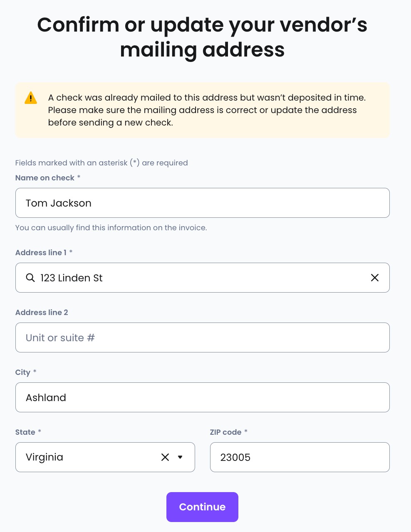Click the Address line 1 label
Screen dimensions: 411x532
click(41, 253)
